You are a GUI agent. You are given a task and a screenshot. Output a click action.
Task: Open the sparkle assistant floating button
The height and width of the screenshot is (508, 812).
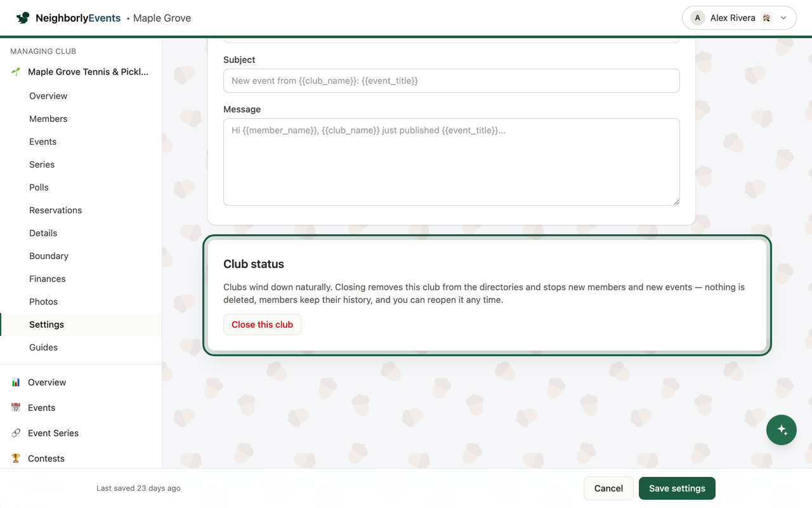tap(782, 430)
